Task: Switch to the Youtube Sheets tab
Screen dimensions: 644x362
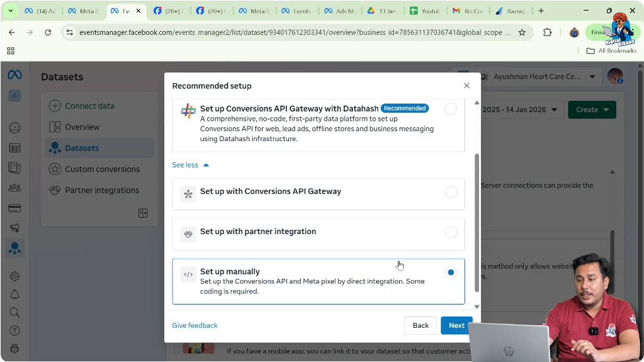Action: [x=425, y=11]
